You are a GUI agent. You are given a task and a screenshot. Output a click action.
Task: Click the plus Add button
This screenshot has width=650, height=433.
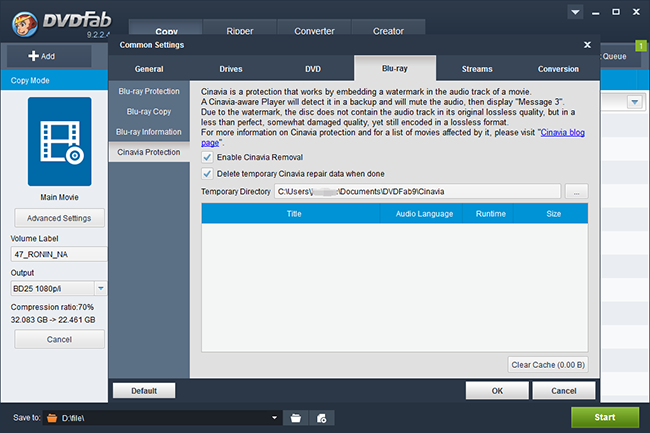click(49, 56)
